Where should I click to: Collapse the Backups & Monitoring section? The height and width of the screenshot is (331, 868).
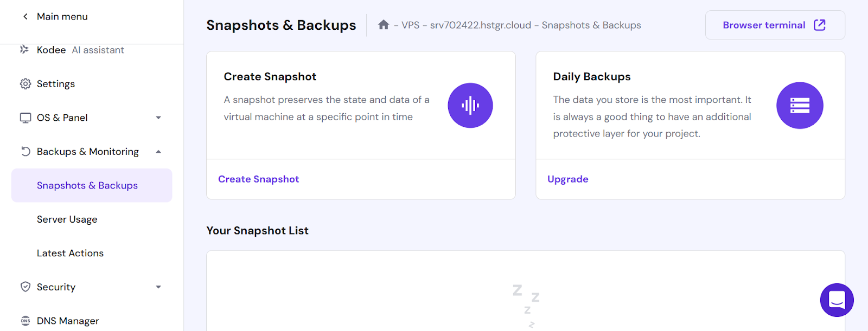158,152
